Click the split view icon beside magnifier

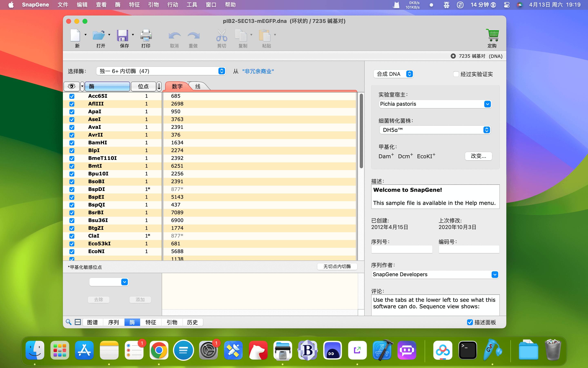pos(78,322)
